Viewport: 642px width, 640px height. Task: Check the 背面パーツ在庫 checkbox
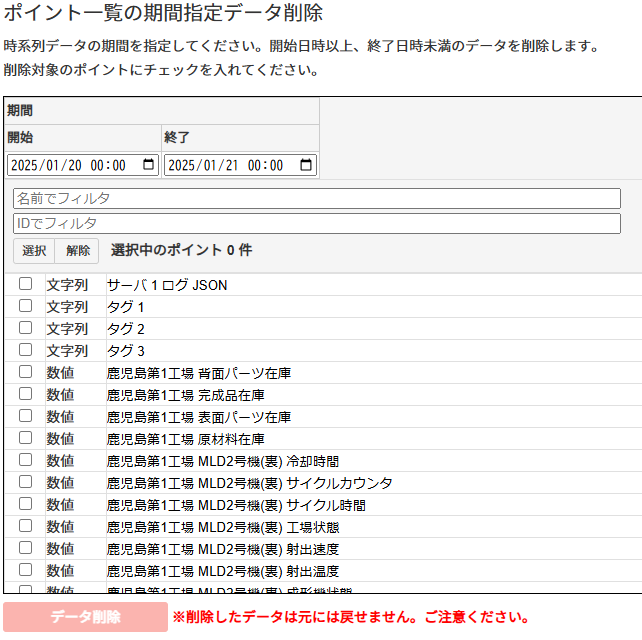click(25, 372)
